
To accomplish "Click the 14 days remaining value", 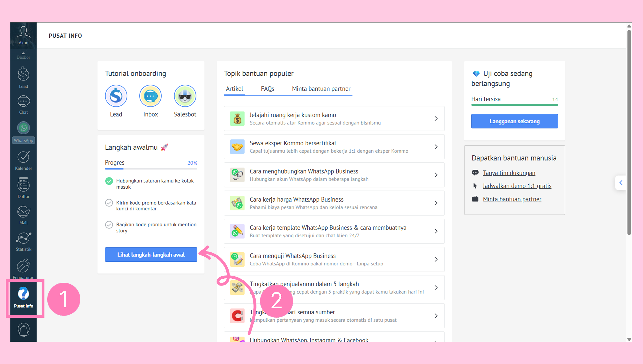I will 555,99.
